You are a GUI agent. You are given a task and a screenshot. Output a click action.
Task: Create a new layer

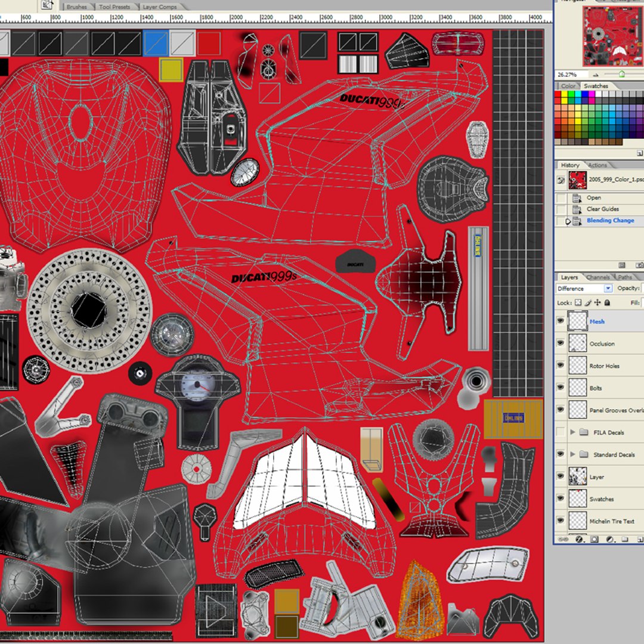tap(639, 539)
